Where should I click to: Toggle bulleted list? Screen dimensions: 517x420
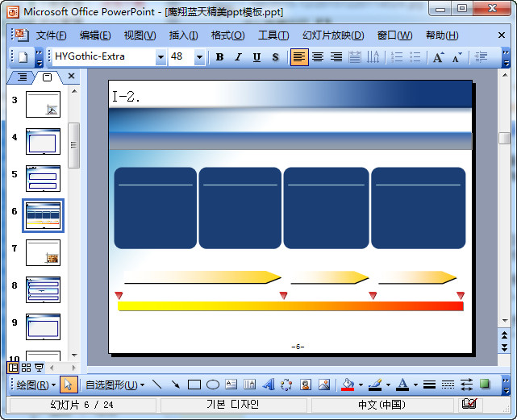pyautogui.click(x=415, y=57)
